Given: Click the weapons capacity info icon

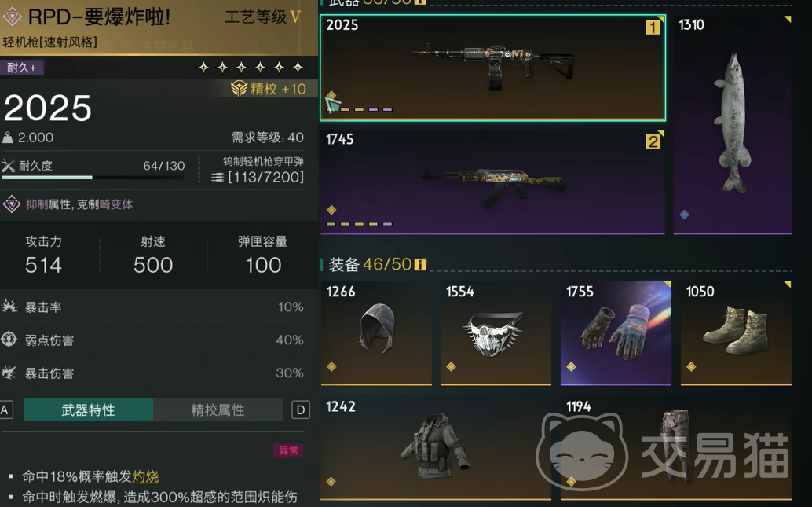Looking at the screenshot, I should pos(420,2).
